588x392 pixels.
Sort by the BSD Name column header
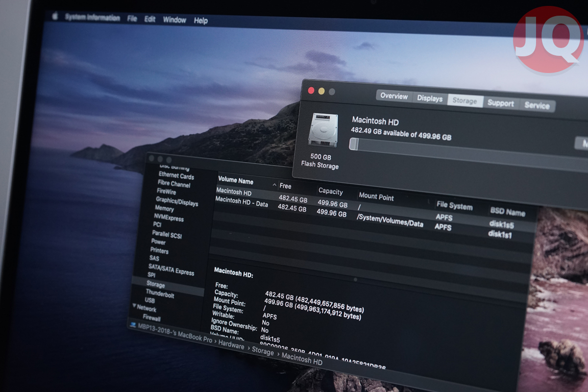[x=508, y=212]
